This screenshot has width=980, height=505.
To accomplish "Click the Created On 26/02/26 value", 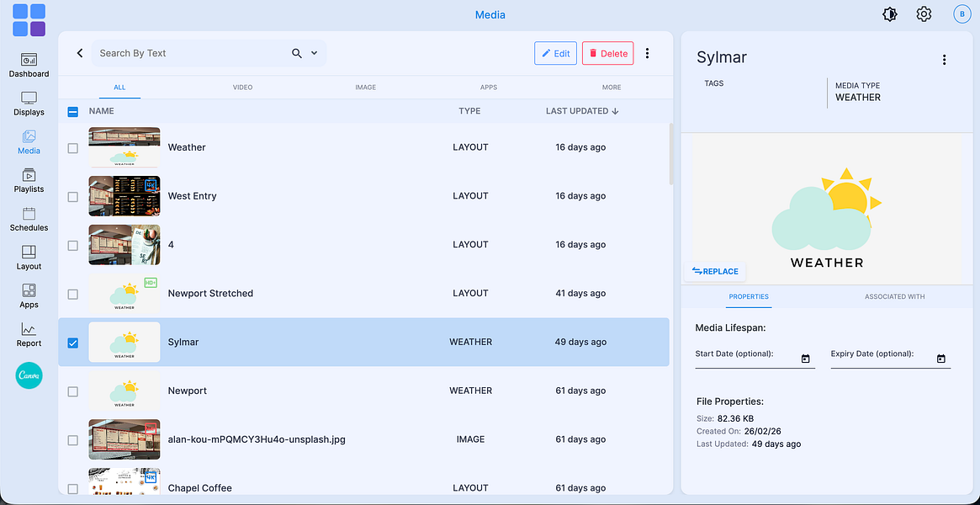I will pyautogui.click(x=762, y=431).
